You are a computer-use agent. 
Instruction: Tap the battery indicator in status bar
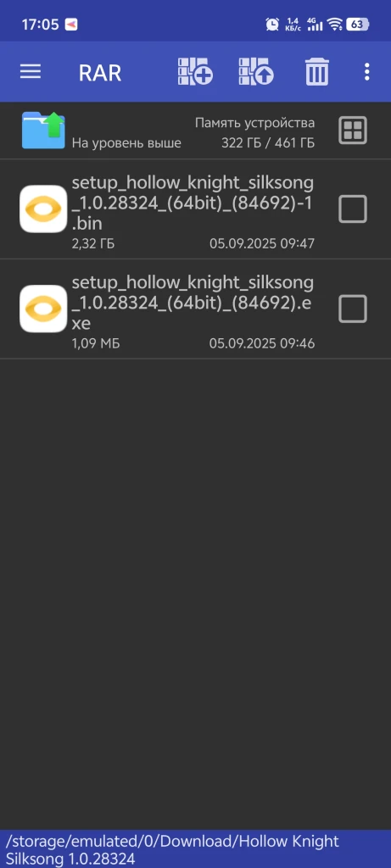coord(357,25)
